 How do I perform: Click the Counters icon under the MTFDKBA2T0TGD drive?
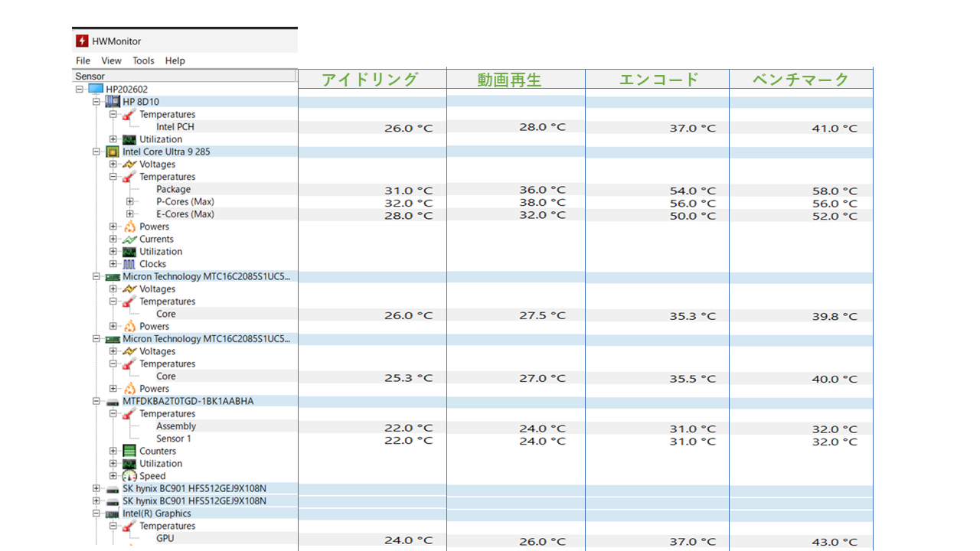(129, 452)
